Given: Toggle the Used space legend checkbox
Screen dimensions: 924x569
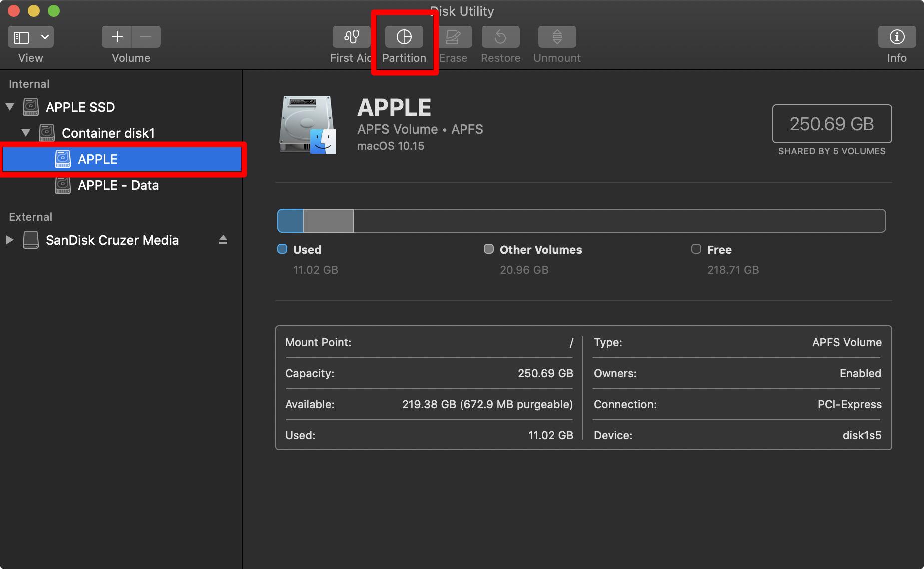Looking at the screenshot, I should [283, 249].
